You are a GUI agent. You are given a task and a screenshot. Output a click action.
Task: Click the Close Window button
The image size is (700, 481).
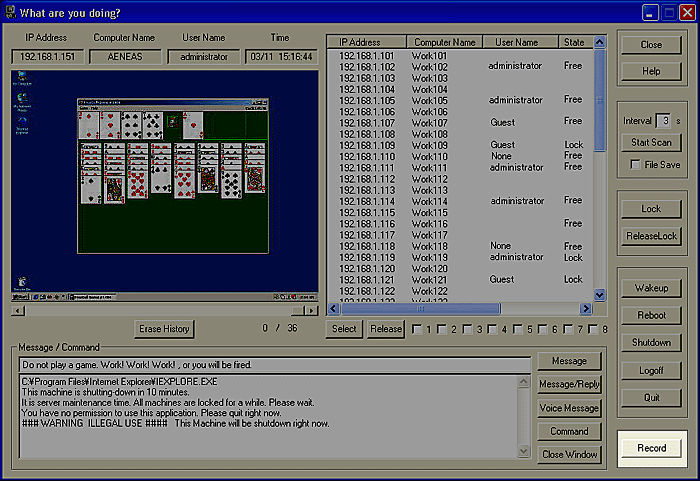pyautogui.click(x=569, y=455)
